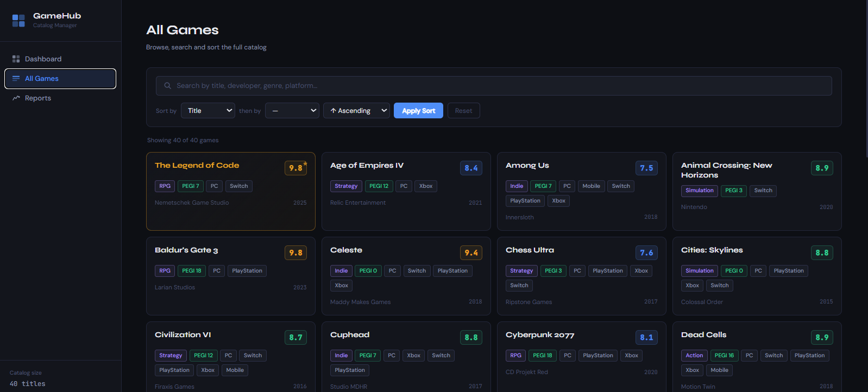Click the 7.6 rating badge on Chess Ultra

646,253
